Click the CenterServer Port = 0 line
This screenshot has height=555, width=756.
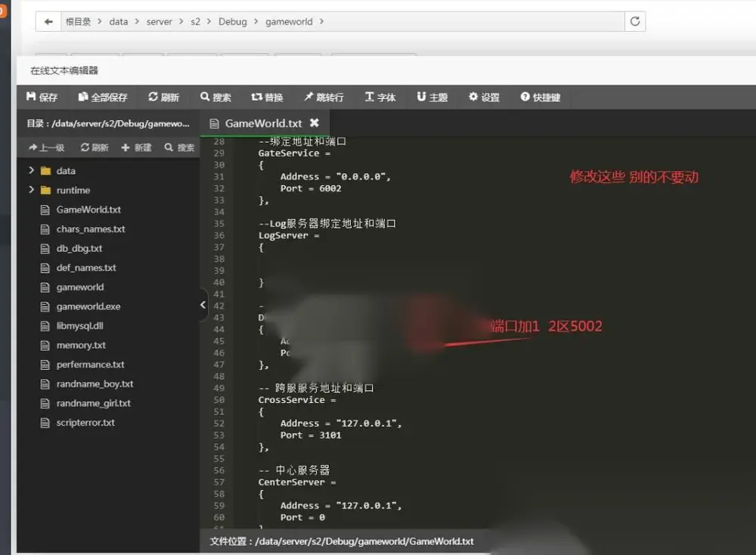(303, 517)
